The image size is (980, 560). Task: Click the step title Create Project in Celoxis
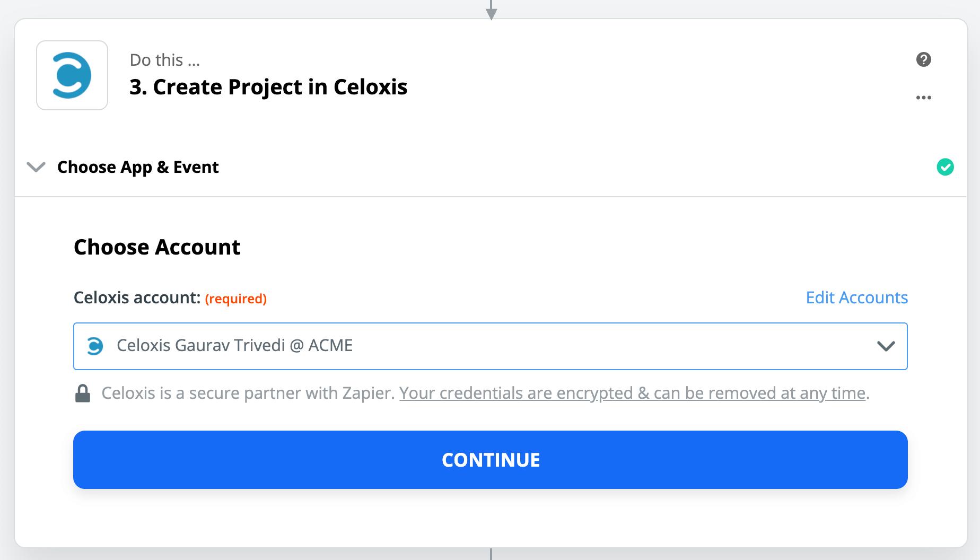(268, 87)
